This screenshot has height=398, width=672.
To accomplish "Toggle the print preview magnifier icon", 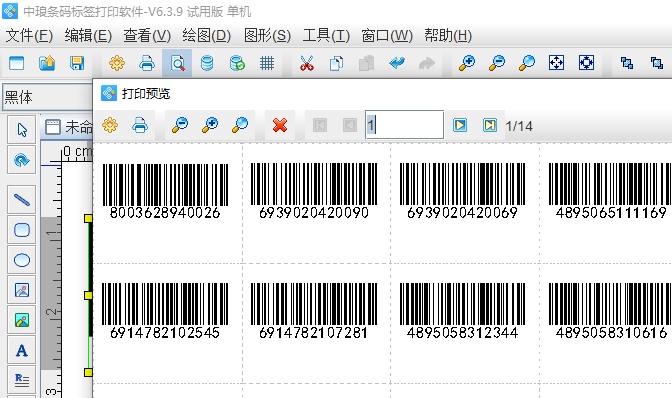I will pyautogui.click(x=177, y=63).
